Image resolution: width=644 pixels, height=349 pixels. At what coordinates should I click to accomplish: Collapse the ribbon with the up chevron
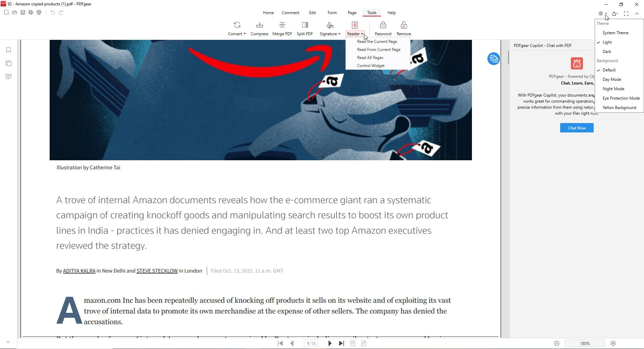(x=637, y=14)
